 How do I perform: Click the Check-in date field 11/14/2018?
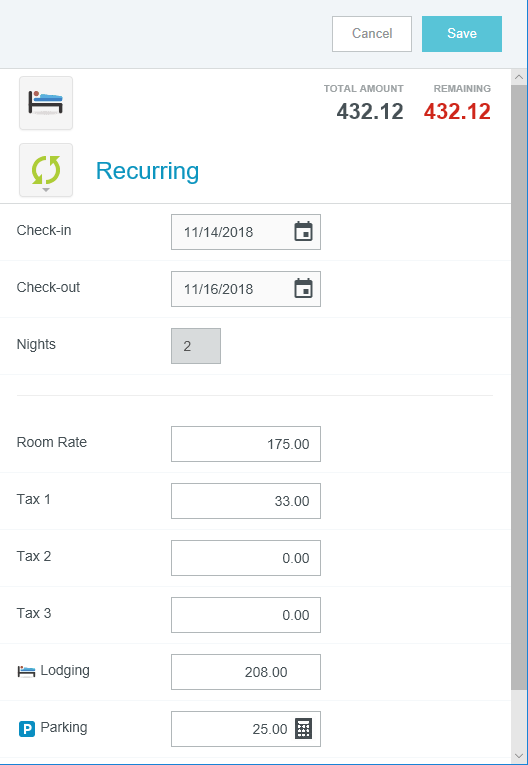[x=246, y=232]
